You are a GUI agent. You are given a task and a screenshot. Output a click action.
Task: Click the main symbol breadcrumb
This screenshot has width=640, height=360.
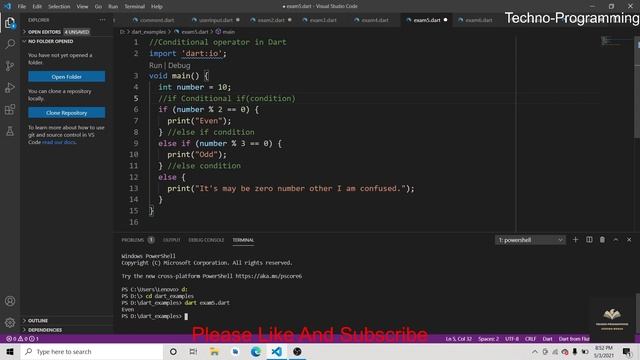tap(225, 32)
